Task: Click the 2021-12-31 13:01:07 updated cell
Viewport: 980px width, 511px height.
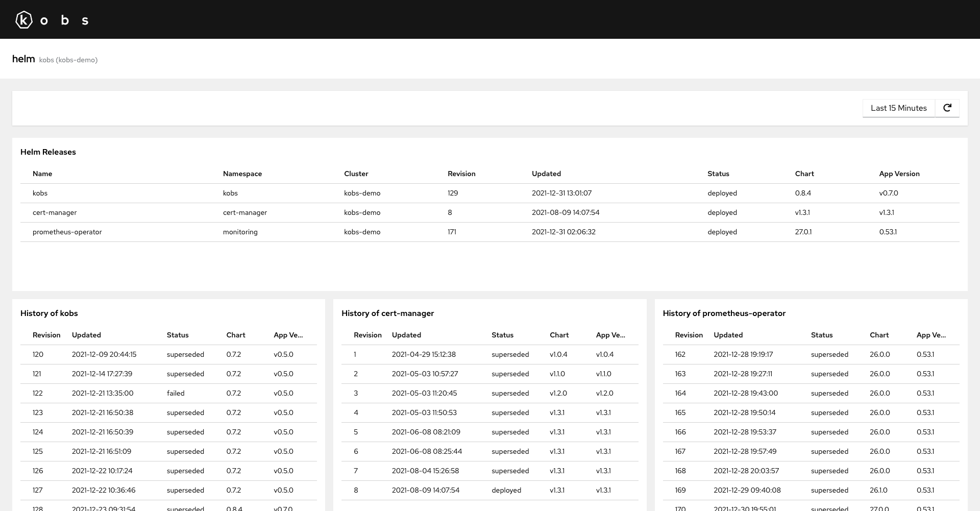Action: [x=561, y=193]
